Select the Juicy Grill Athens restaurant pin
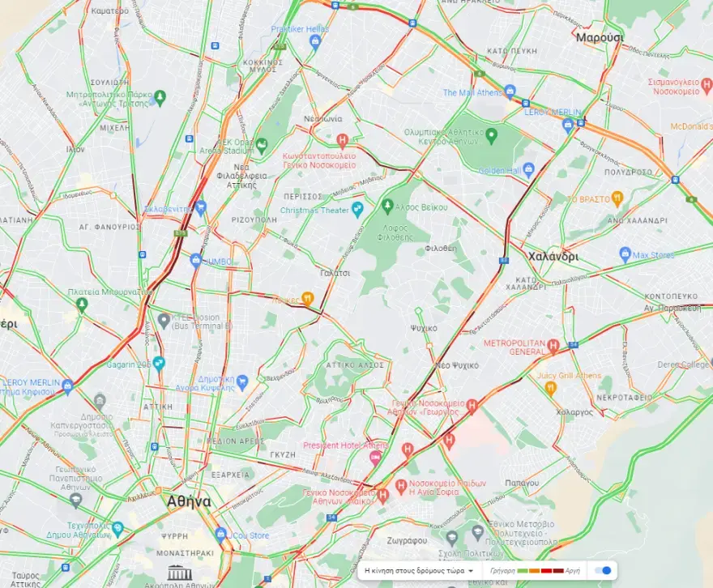 (x=551, y=388)
